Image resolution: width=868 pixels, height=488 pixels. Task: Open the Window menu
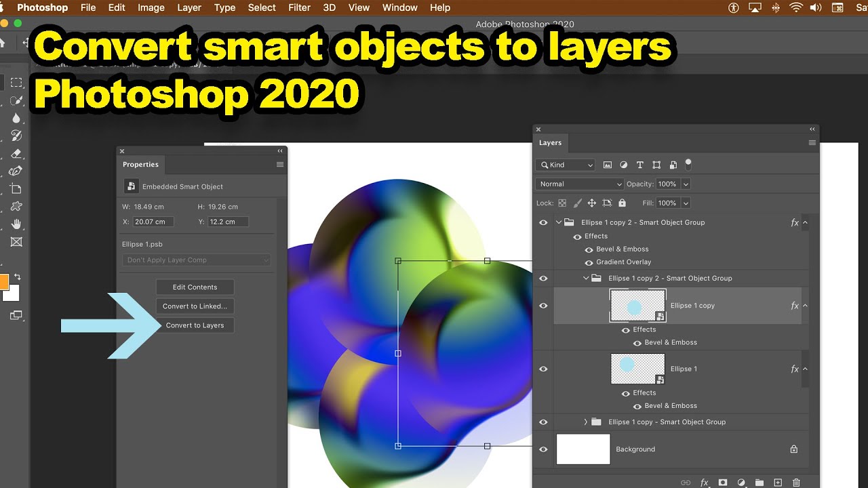click(400, 7)
